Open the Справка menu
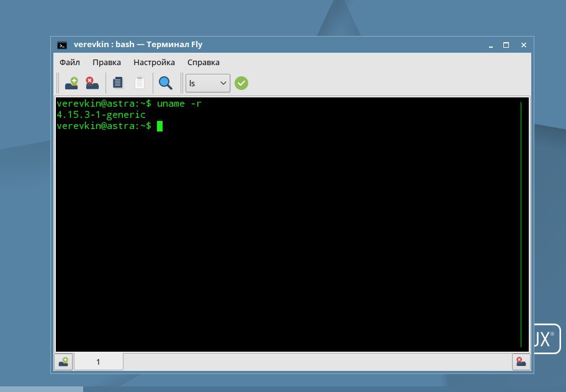Image resolution: width=566 pixels, height=392 pixels. pyautogui.click(x=203, y=63)
